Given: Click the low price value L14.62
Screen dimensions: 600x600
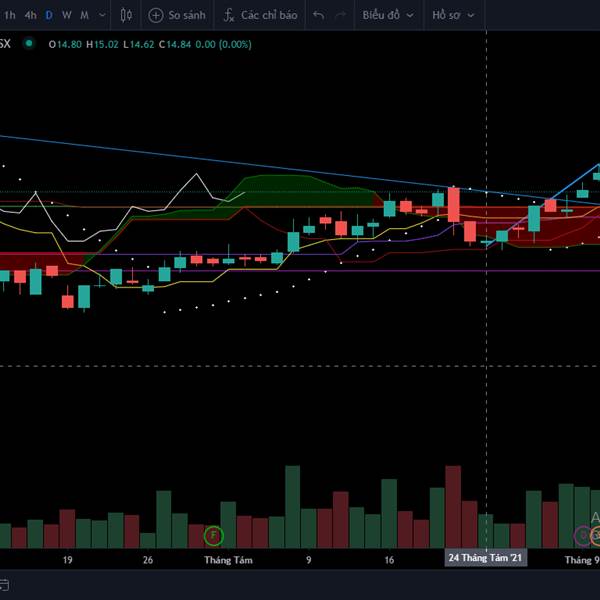Looking at the screenshot, I should coord(139,44).
